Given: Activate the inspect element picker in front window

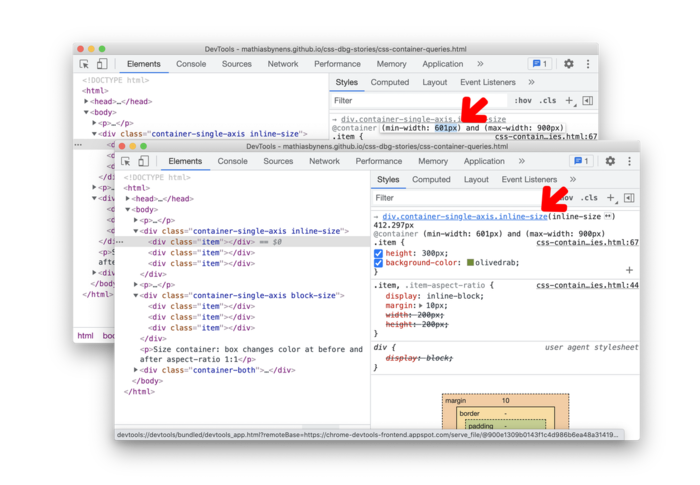Looking at the screenshot, I should [x=127, y=161].
